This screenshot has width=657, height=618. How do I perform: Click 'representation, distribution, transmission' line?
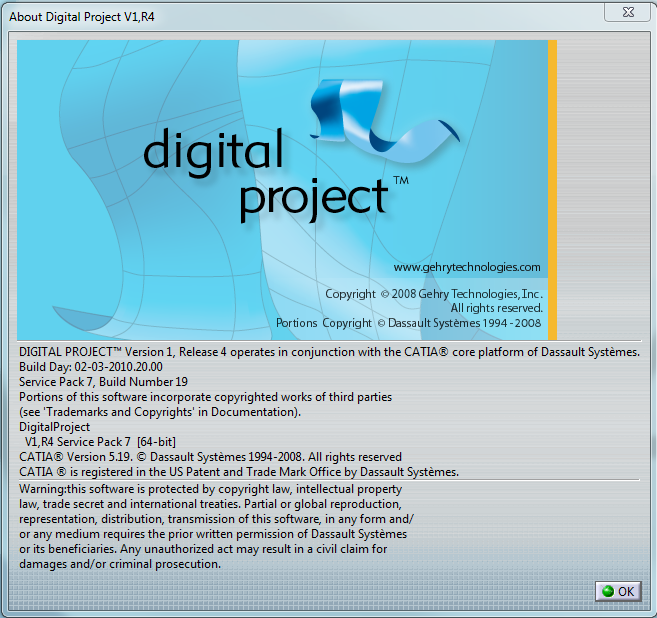(216, 519)
